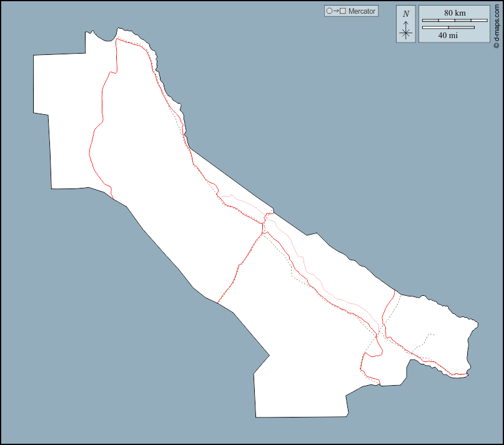Select the large central map region
The image size is (504, 445).
pyautogui.click(x=169, y=187)
